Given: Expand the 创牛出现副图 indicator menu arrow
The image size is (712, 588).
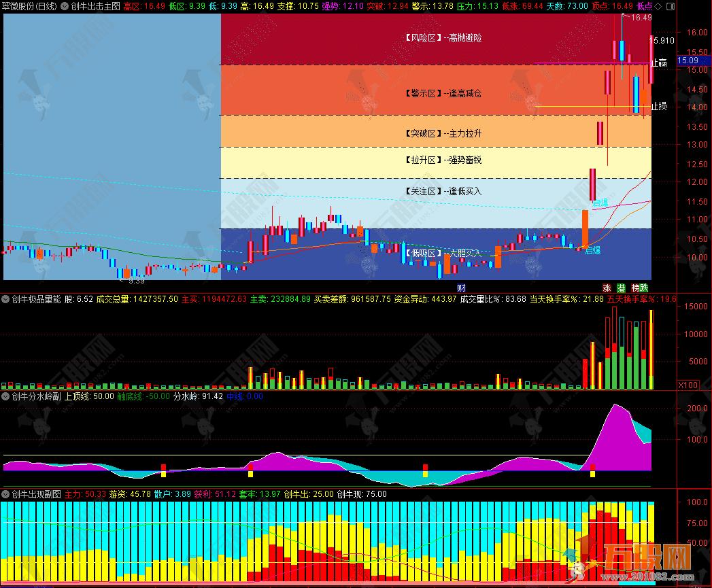Looking at the screenshot, I should [5, 494].
